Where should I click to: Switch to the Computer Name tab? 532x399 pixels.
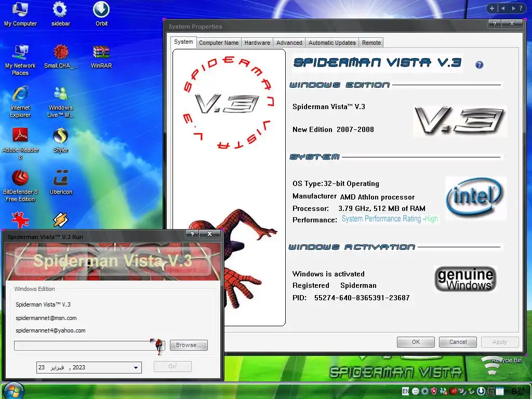[x=219, y=43]
